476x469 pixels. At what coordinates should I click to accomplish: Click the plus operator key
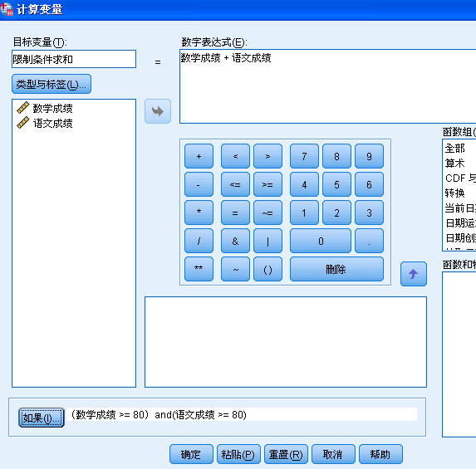(199, 156)
